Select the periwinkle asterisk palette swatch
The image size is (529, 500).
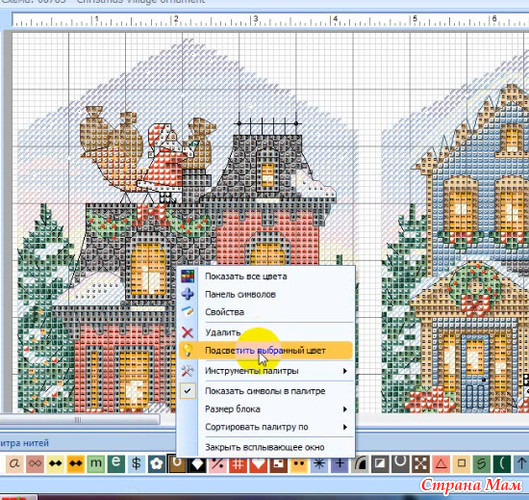click(x=319, y=465)
